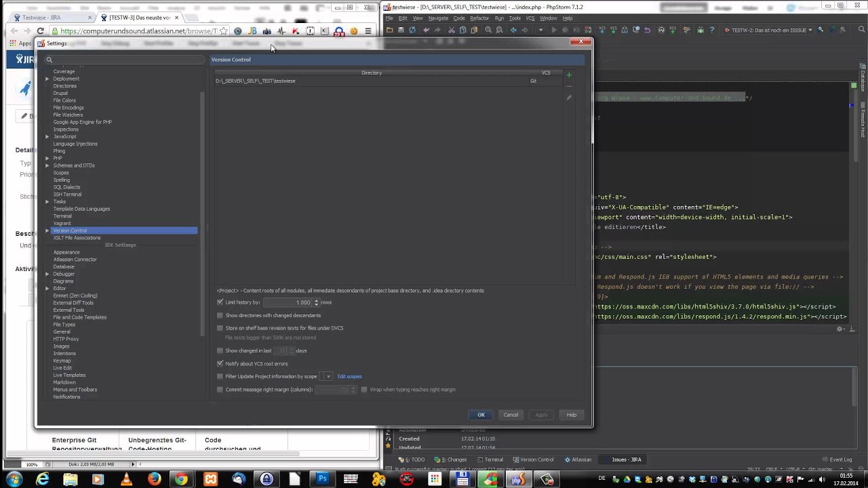Expand Debugger node in IDE Settings

pyautogui.click(x=47, y=274)
